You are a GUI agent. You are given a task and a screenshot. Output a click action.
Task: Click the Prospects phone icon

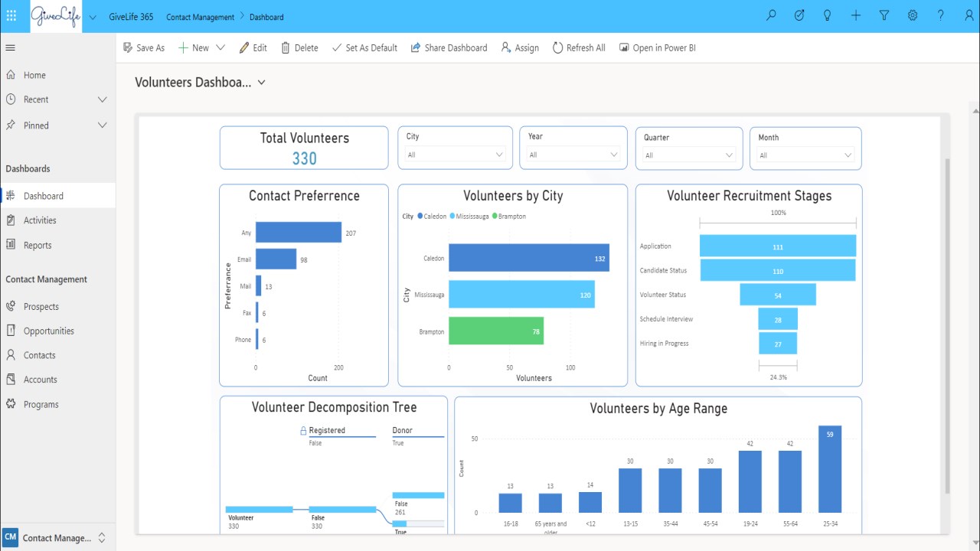(11, 306)
